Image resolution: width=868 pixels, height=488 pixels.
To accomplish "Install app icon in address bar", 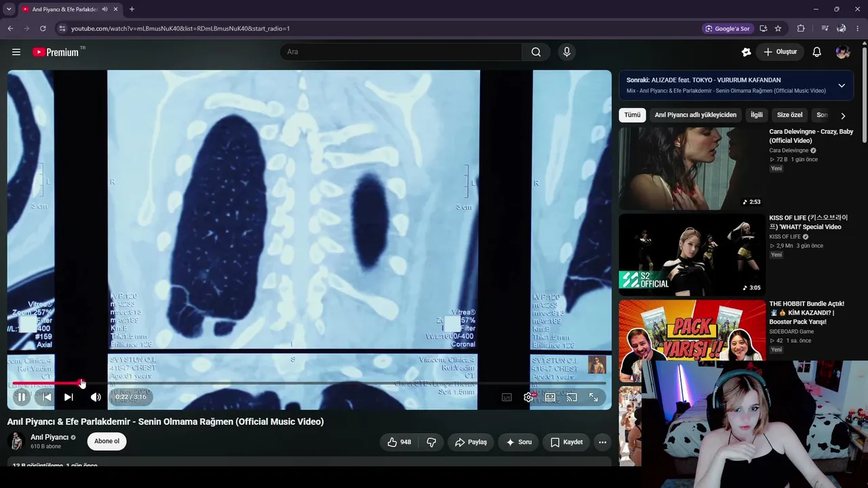I will pyautogui.click(x=763, y=28).
